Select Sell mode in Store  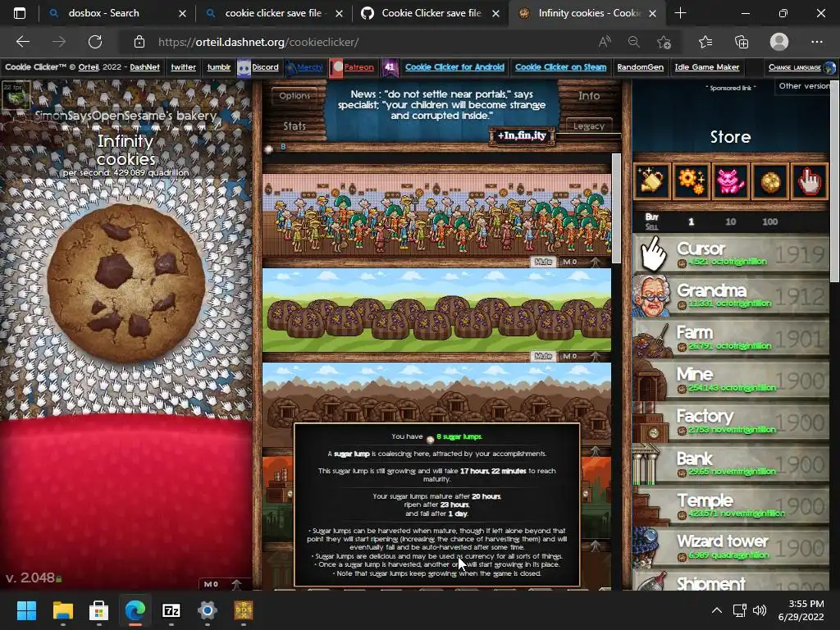[651, 226]
